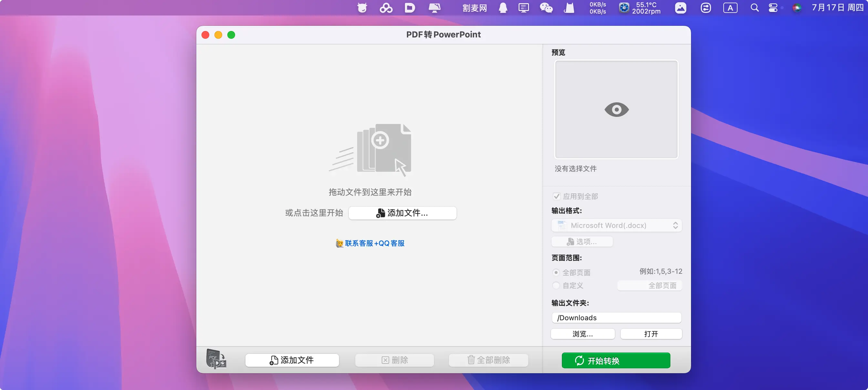Click the 全部删除 trash button
868x390 pixels.
click(488, 360)
